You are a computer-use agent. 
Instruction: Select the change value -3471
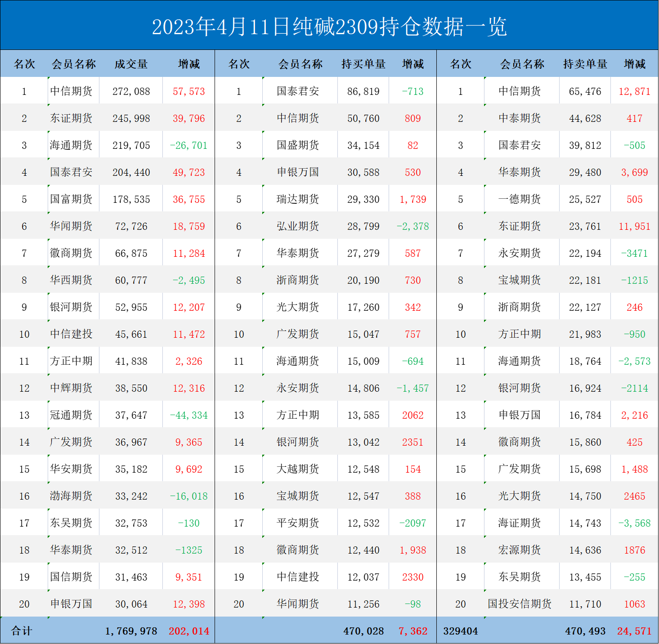coord(635,253)
